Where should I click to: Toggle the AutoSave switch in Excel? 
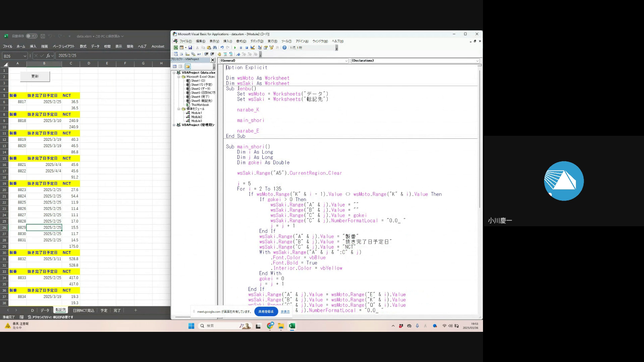32,36
